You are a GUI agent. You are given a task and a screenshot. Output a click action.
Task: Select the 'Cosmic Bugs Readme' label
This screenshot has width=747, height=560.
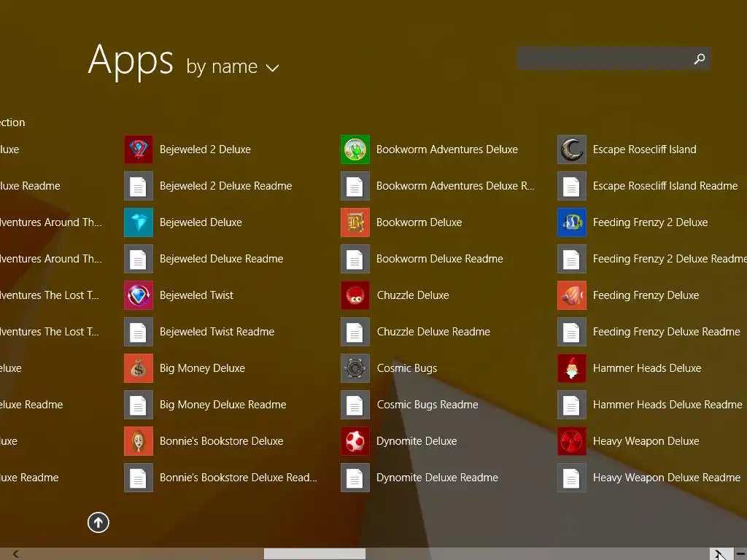point(427,405)
